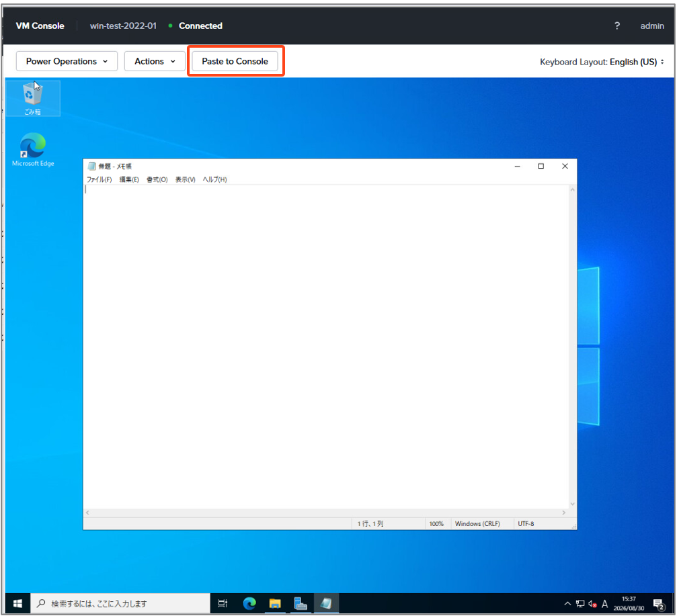
Task: Maximize the Notepad window
Action: click(541, 166)
